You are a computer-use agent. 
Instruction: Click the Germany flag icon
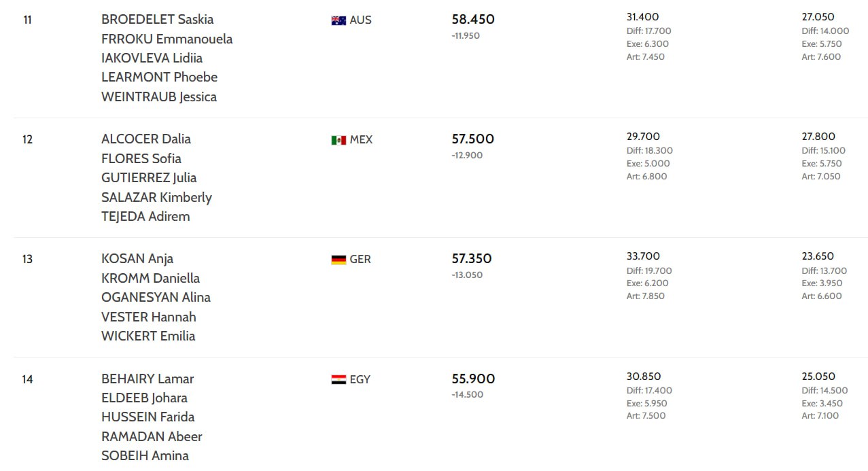[x=338, y=260]
